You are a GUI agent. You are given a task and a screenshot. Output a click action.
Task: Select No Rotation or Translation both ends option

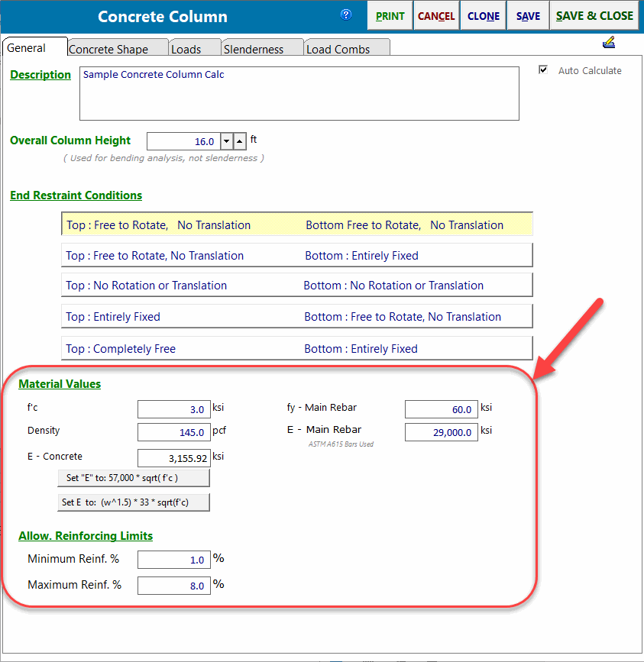point(296,286)
